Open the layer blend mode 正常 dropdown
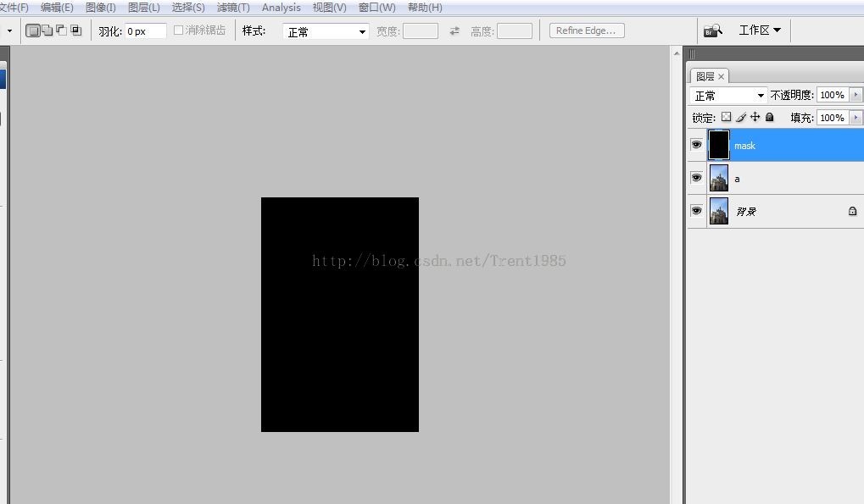This screenshot has width=864, height=504. click(x=727, y=96)
